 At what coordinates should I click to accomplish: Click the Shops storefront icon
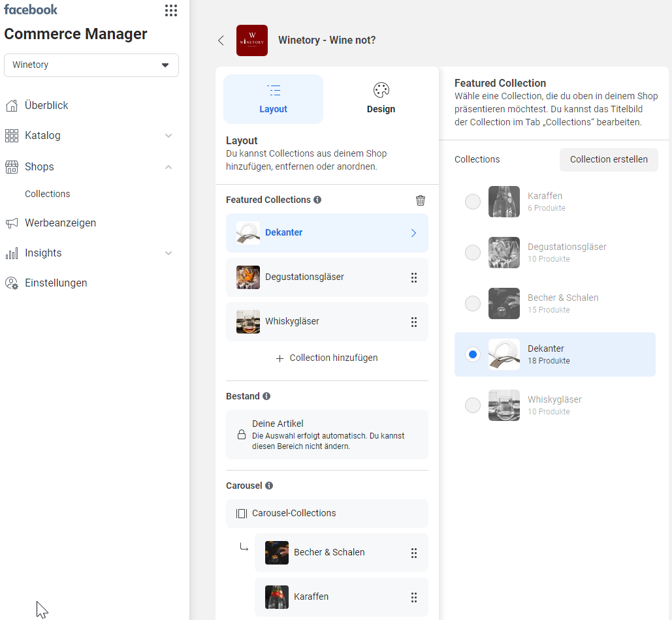point(12,167)
